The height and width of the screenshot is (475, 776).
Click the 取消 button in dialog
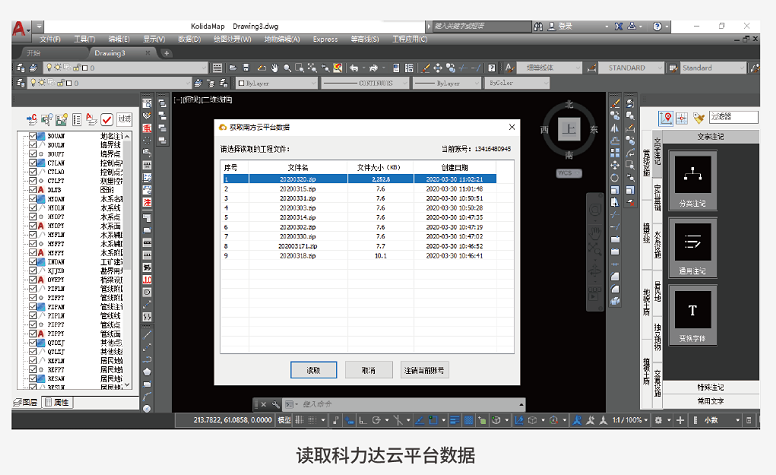[369, 370]
